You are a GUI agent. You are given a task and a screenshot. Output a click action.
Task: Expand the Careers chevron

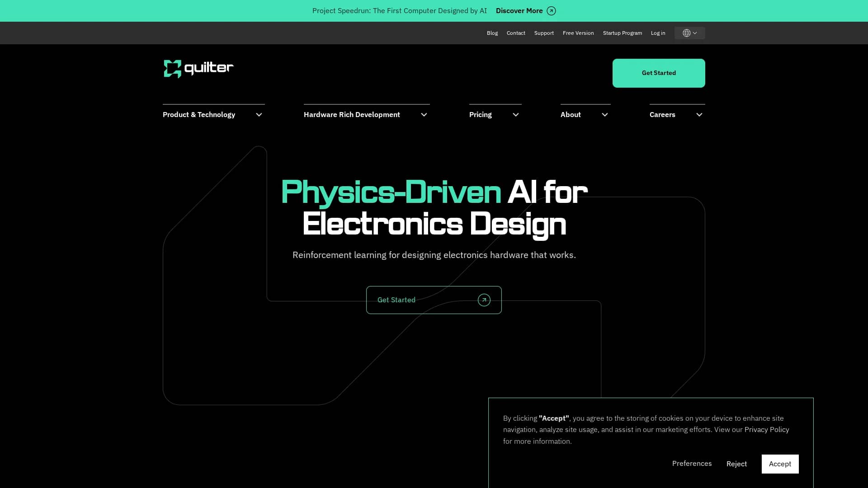coord(699,115)
